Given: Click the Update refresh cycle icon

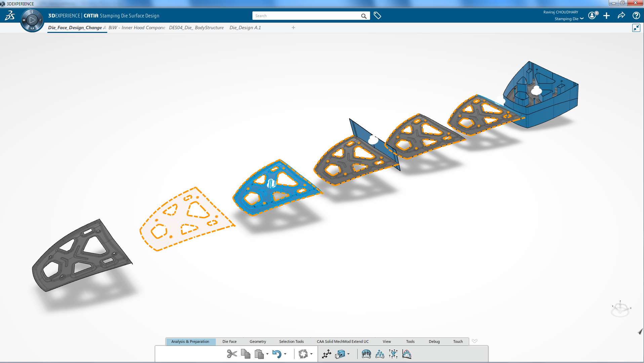Looking at the screenshot, I should (x=303, y=354).
